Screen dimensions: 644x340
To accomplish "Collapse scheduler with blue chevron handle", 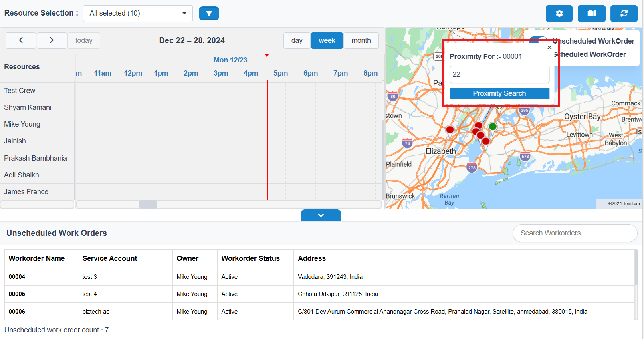I will pos(321,215).
